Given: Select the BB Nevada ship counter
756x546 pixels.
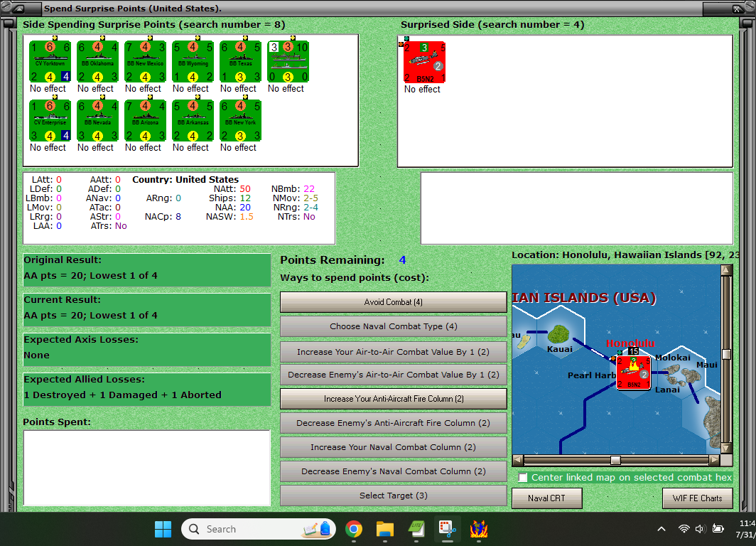Looking at the screenshot, I should 98,121.
